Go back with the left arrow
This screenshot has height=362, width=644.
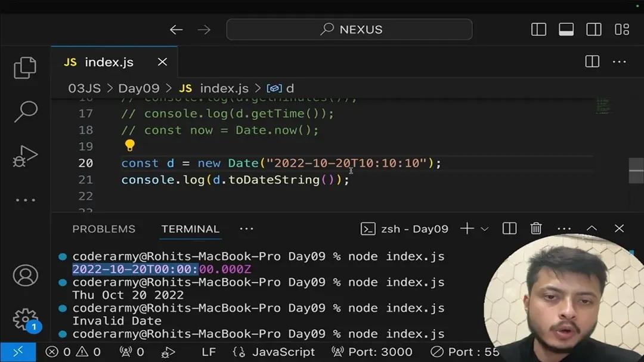[x=176, y=30]
